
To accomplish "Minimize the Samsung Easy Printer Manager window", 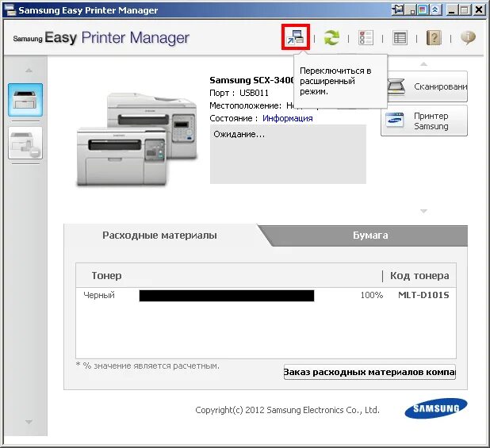I will [451, 10].
